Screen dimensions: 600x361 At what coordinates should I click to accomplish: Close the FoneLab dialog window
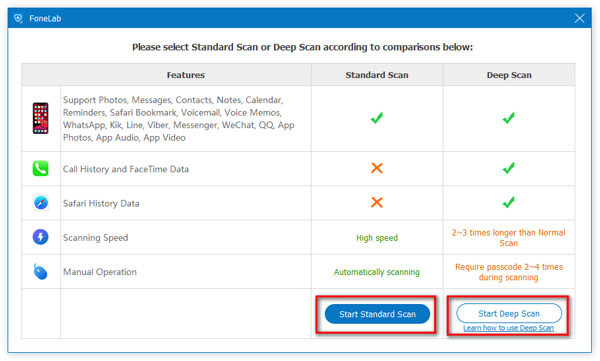(x=580, y=18)
